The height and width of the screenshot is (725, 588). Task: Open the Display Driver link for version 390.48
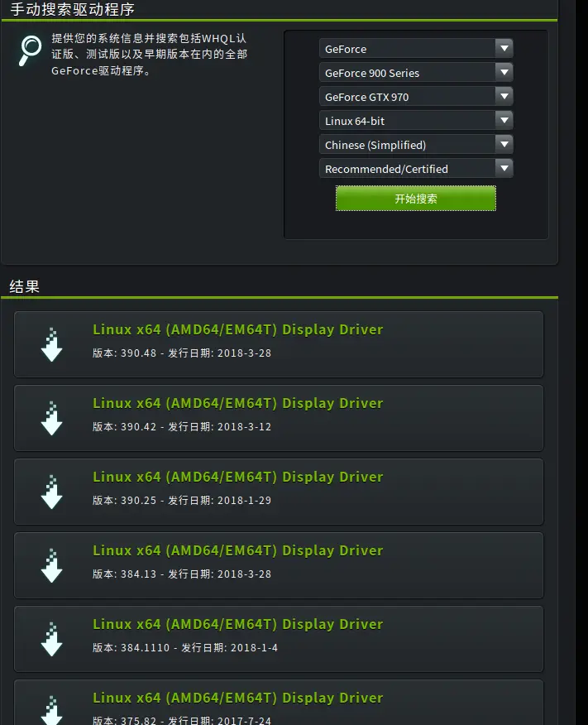238,329
